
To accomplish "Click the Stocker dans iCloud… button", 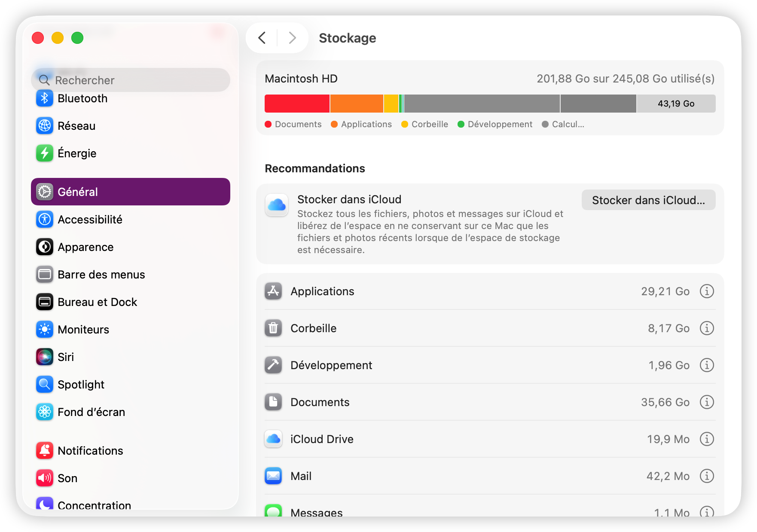I will (648, 200).
